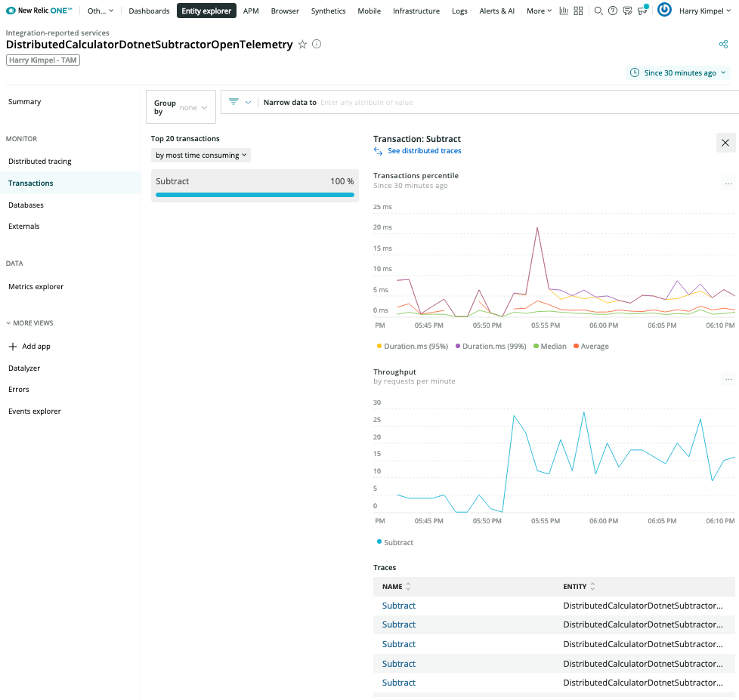Viewport: 739px width, 700px height.
Task: Open 'by most time consuming' sort dropdown
Action: coord(201,156)
